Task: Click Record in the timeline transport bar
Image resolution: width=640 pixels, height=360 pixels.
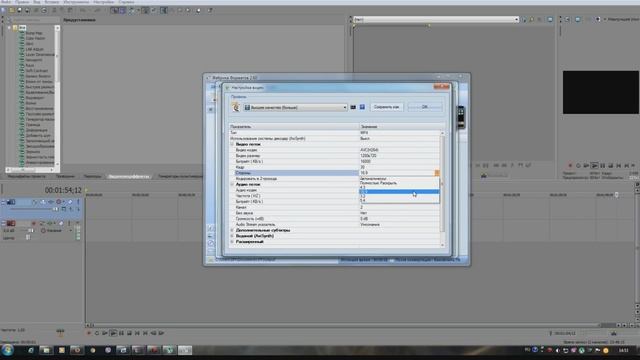Action: pyautogui.click(x=89, y=333)
